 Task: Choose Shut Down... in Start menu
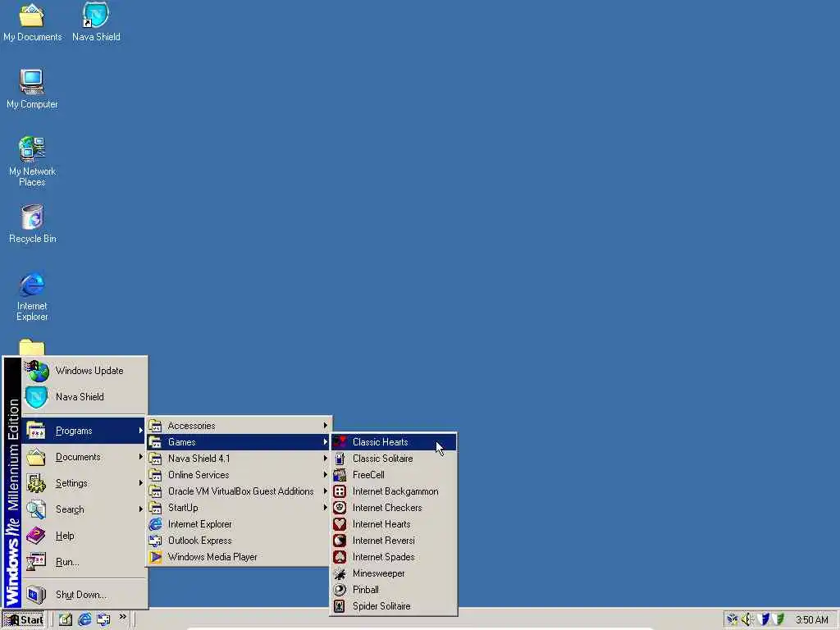click(x=84, y=595)
